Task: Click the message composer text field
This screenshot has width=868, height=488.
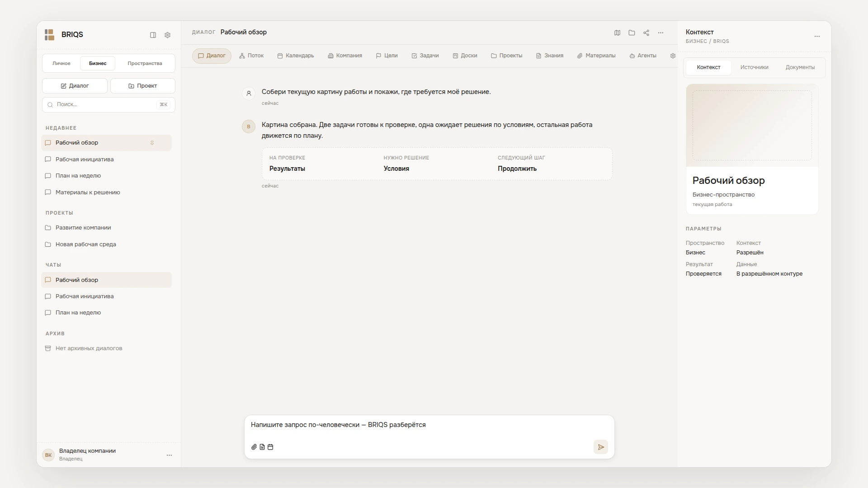Action: [x=429, y=425]
